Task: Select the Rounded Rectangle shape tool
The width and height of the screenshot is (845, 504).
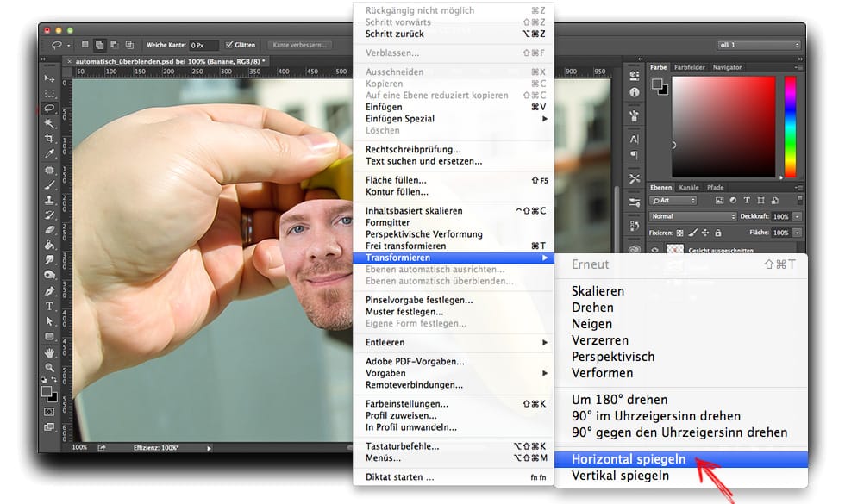Action: point(49,337)
